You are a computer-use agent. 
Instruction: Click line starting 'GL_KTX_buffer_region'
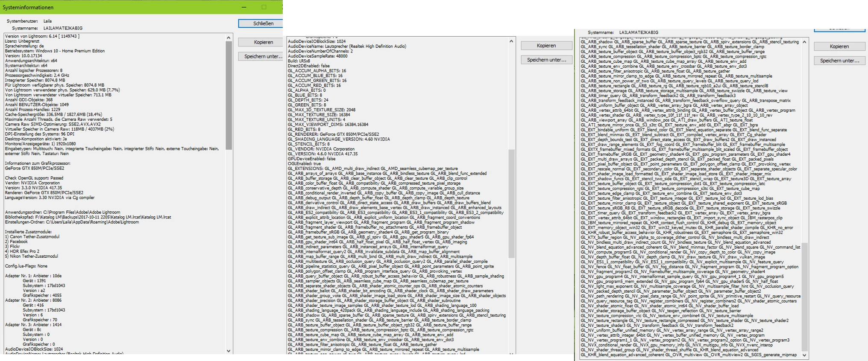(x=675, y=237)
